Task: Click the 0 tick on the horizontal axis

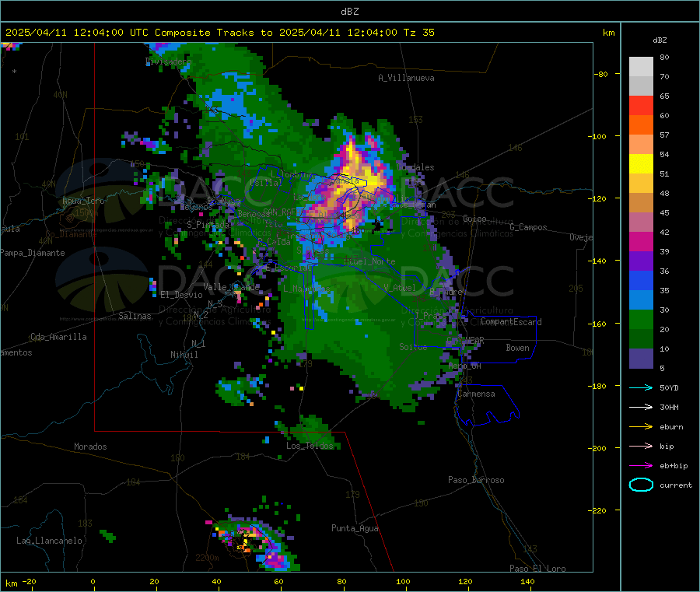Action: pyautogui.click(x=93, y=581)
